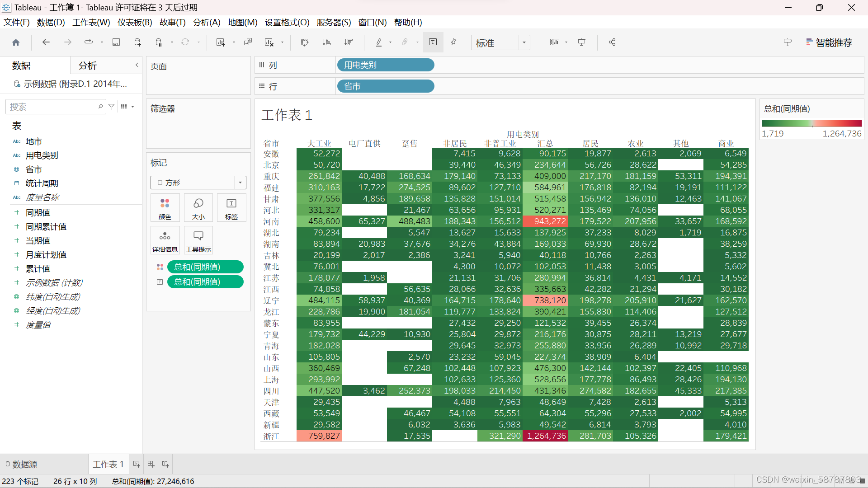Open the 分析(A) menu
868x488 pixels.
pos(206,22)
